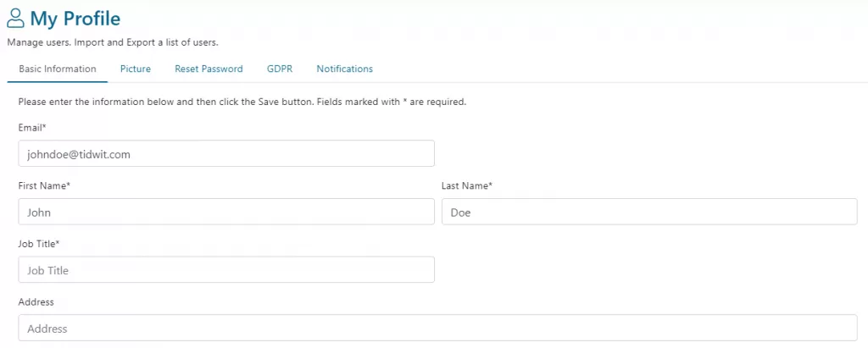Click the Last Name* label

pyautogui.click(x=467, y=186)
